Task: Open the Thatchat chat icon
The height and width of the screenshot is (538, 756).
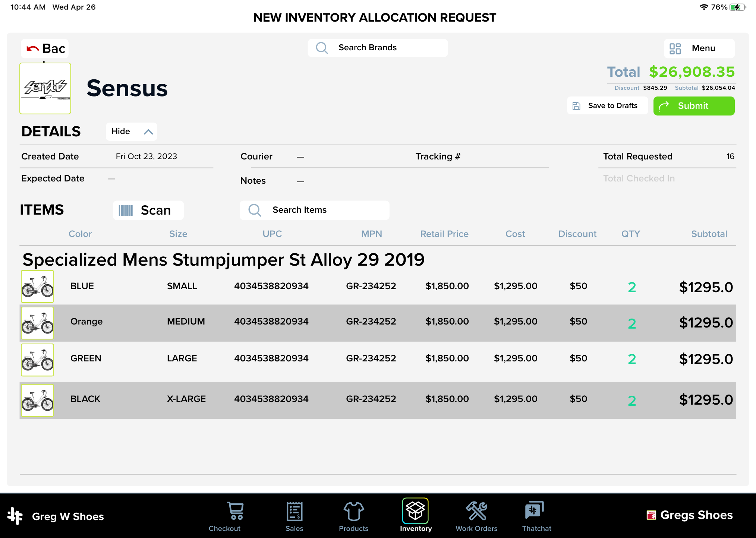Action: pos(535,510)
